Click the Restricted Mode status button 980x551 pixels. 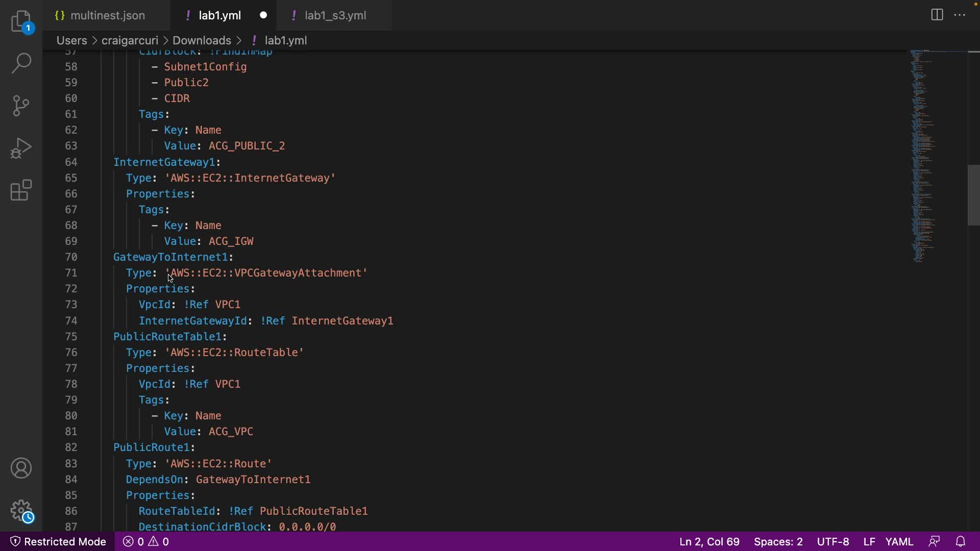(x=58, y=541)
